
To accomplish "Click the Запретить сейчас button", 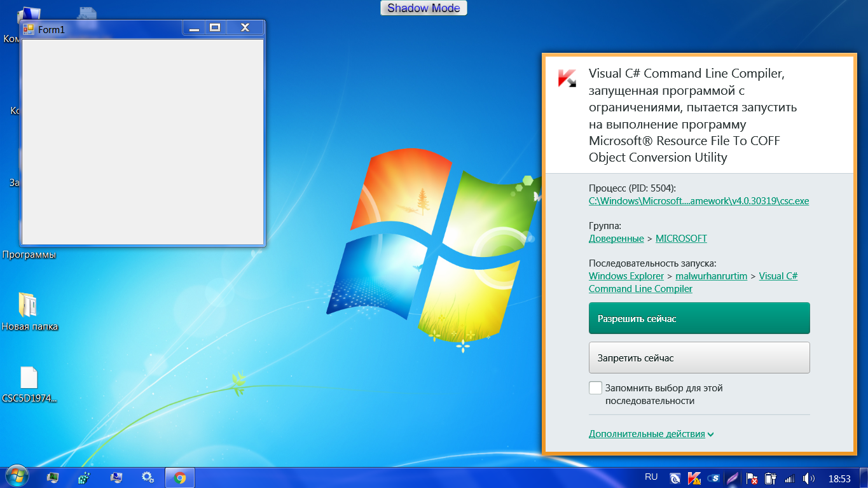I will point(699,358).
